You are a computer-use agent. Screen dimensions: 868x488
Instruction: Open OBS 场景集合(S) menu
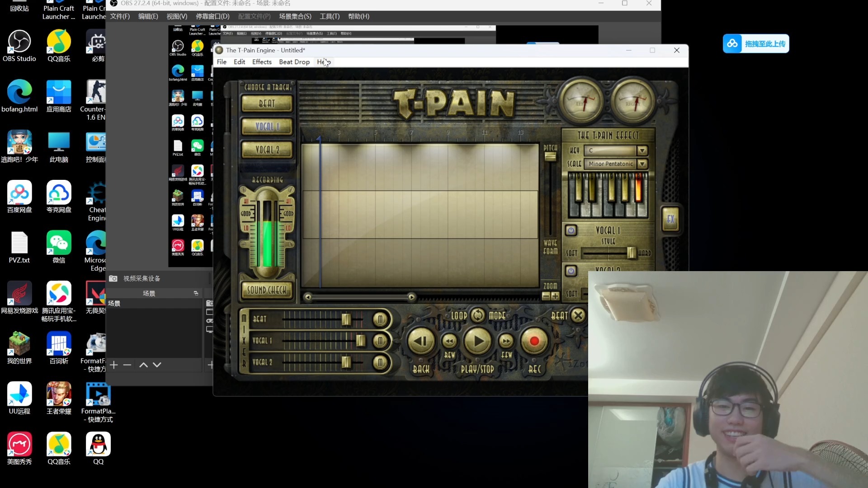295,16
